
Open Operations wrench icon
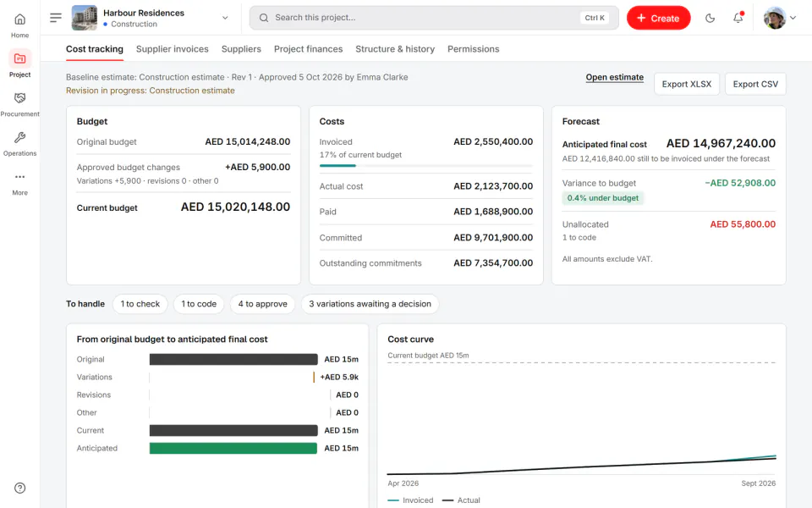coord(19,137)
